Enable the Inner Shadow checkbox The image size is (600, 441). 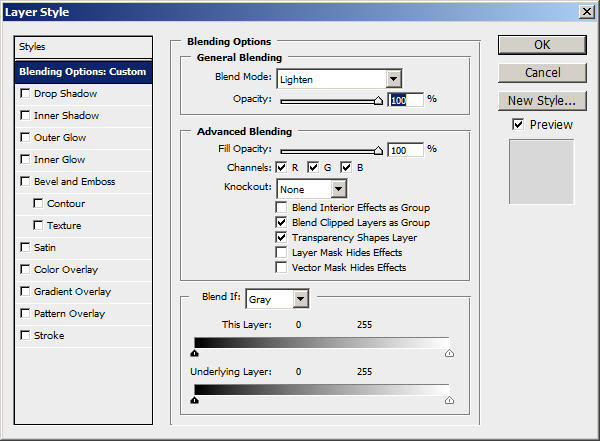pos(25,115)
